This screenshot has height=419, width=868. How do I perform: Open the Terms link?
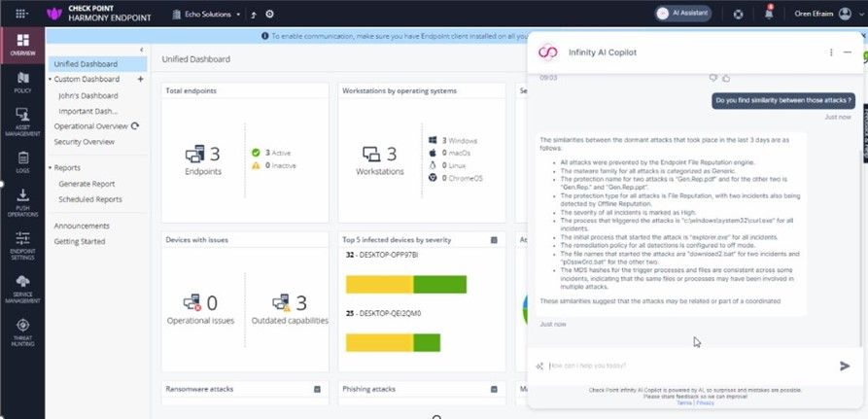[x=684, y=402]
